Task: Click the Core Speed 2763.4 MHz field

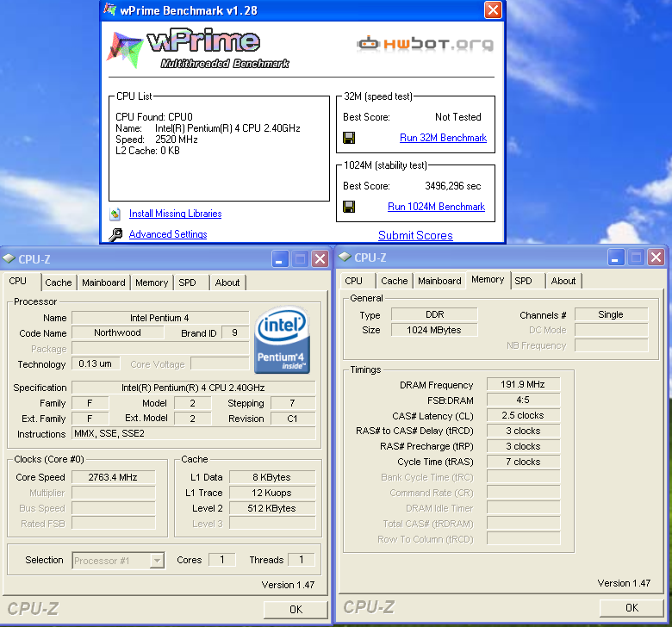Action: coord(113,477)
